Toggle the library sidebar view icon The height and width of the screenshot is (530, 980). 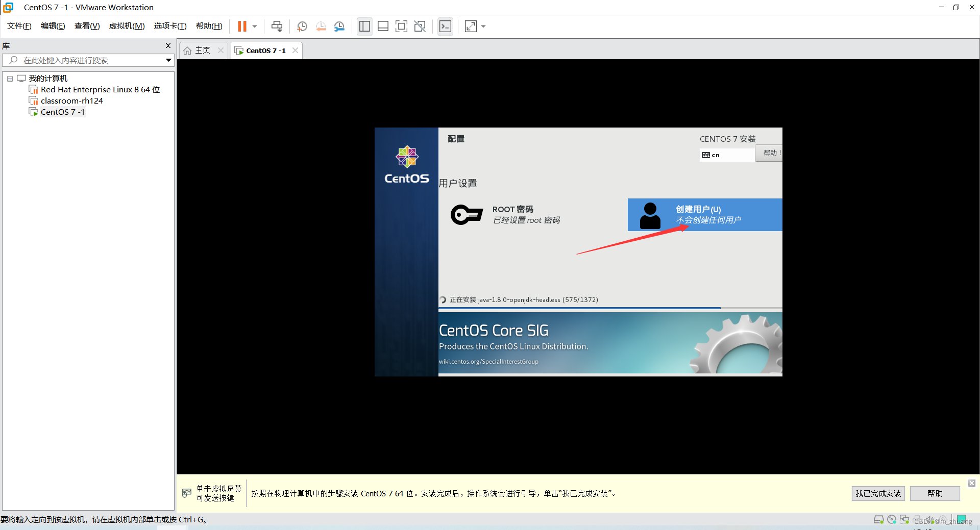point(364,27)
